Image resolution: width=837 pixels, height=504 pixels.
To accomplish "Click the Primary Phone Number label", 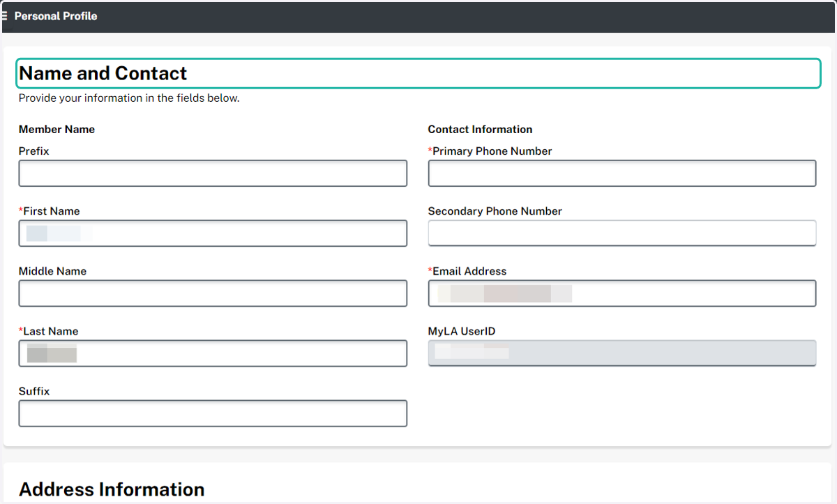I will [490, 151].
